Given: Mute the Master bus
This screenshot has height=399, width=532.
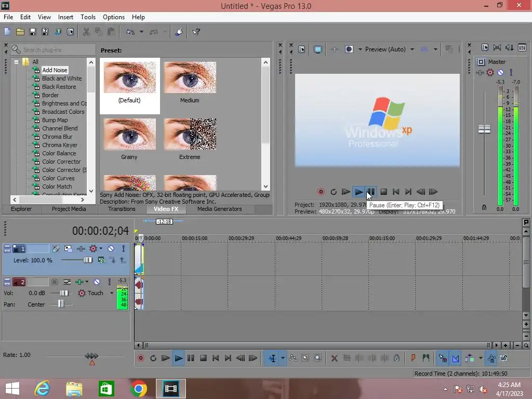Looking at the screenshot, I should click(x=500, y=72).
